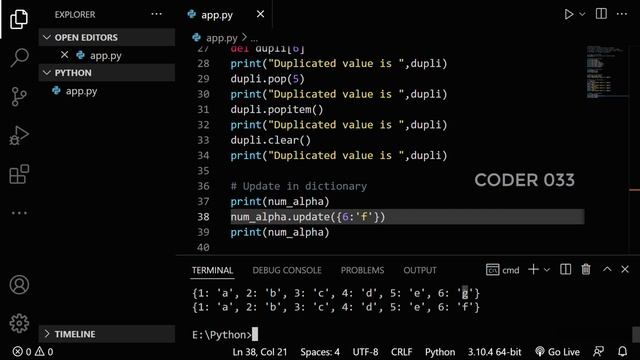Open the Accounts menu
The height and width of the screenshot is (360, 640).
tap(19, 284)
